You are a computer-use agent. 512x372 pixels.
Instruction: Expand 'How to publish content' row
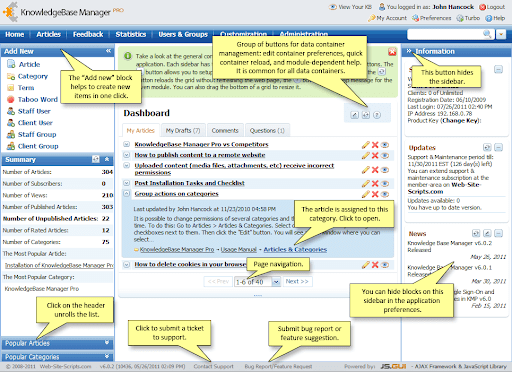click(x=126, y=155)
